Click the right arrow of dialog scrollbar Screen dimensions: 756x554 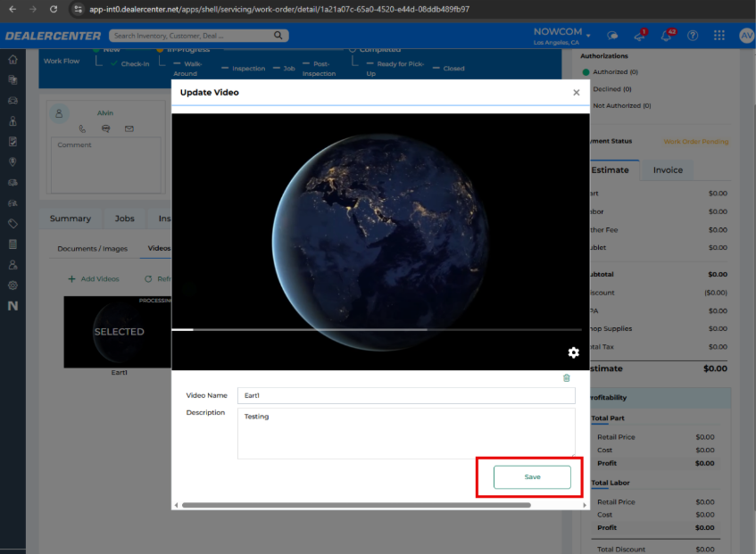pos(585,505)
